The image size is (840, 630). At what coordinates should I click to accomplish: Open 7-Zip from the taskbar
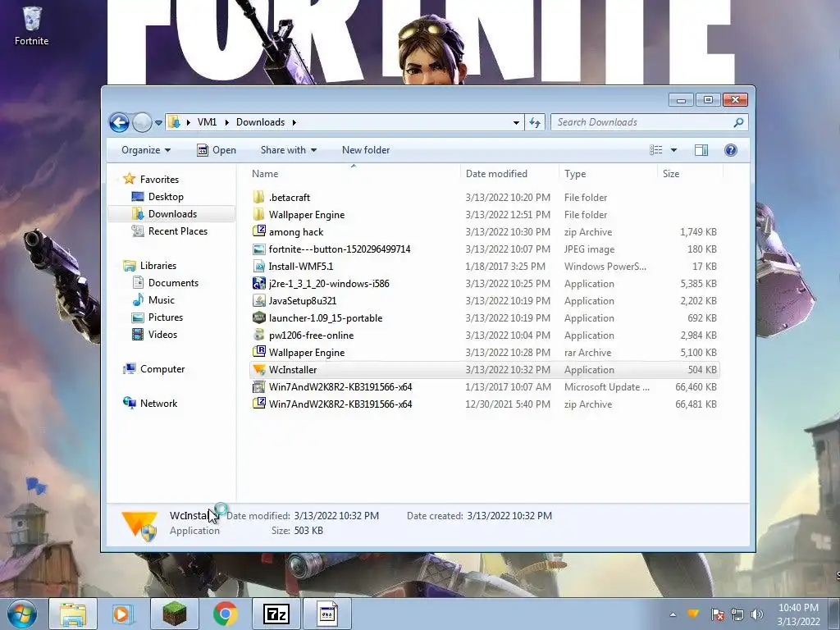(276, 614)
